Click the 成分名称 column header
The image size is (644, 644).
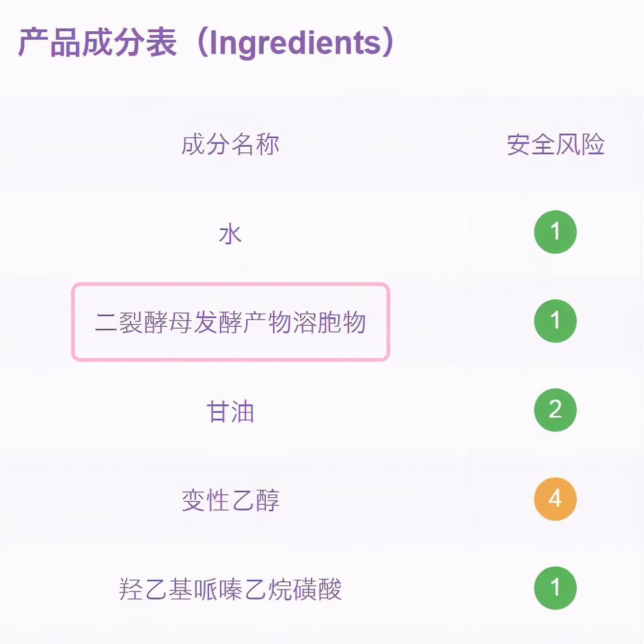[230, 144]
